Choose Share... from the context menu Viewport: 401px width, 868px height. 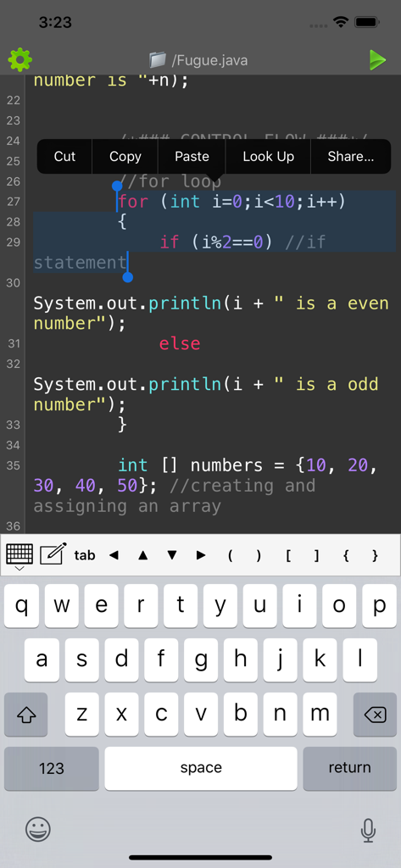coord(351,157)
